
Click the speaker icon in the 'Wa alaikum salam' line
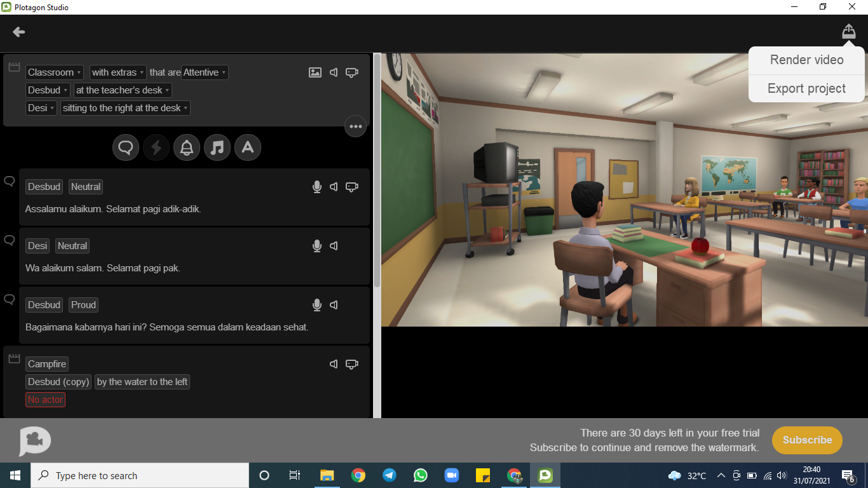334,246
